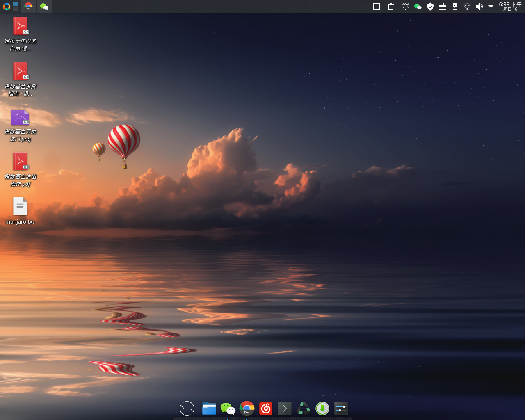Click the WeChat icon in the system tray
Image resolution: width=525 pixels, height=420 pixels.
(x=418, y=7)
